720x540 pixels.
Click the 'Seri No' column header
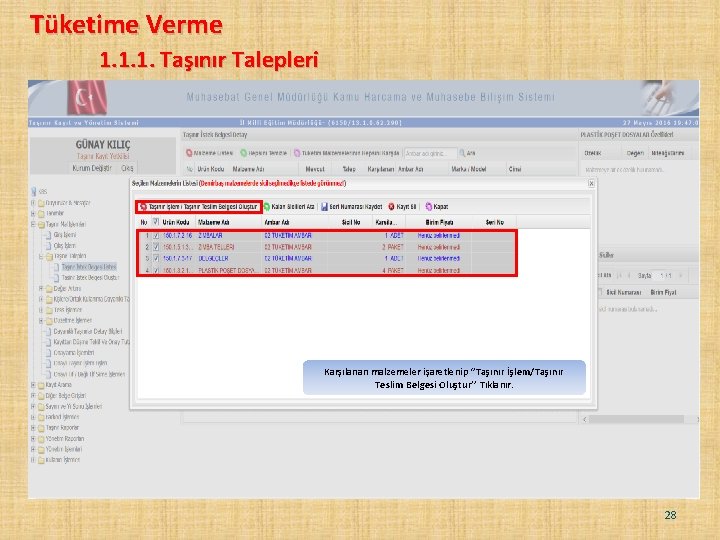[x=495, y=222]
